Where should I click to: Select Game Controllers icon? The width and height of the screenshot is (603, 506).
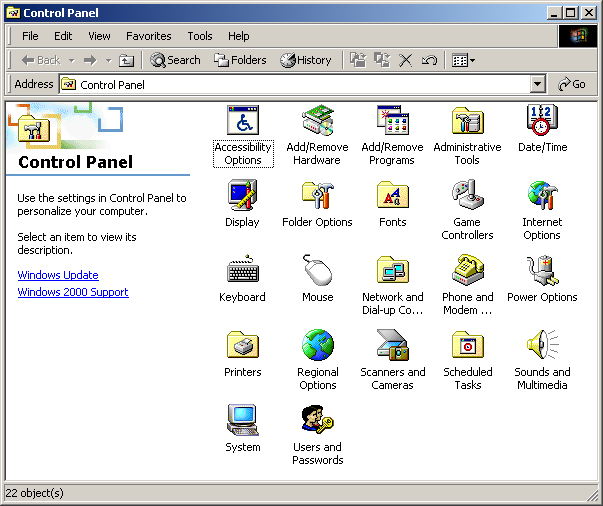468,195
